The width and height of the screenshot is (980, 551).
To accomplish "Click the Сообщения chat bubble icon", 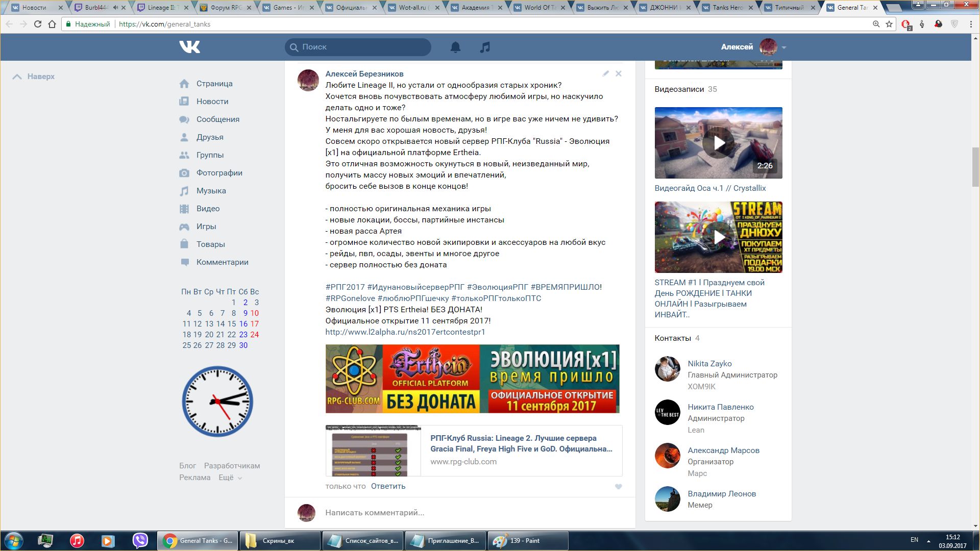I will tap(184, 119).
